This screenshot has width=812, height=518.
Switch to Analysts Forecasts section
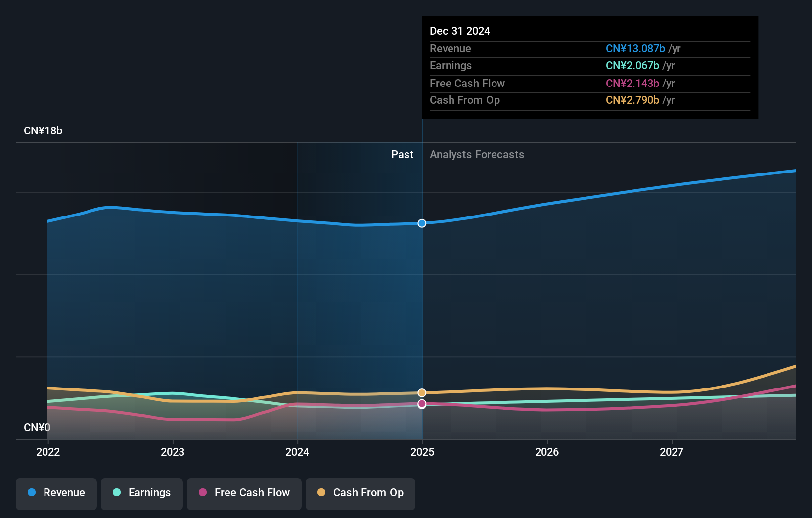tap(477, 154)
